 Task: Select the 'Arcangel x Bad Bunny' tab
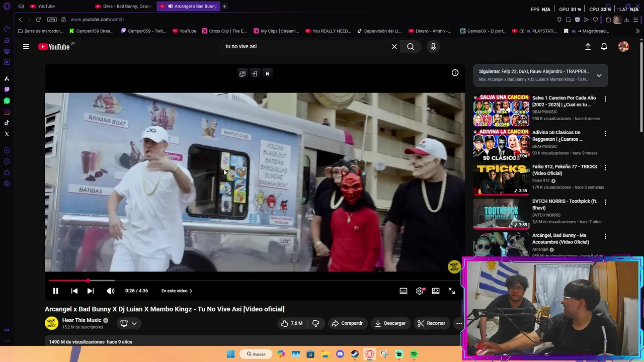(188, 6)
